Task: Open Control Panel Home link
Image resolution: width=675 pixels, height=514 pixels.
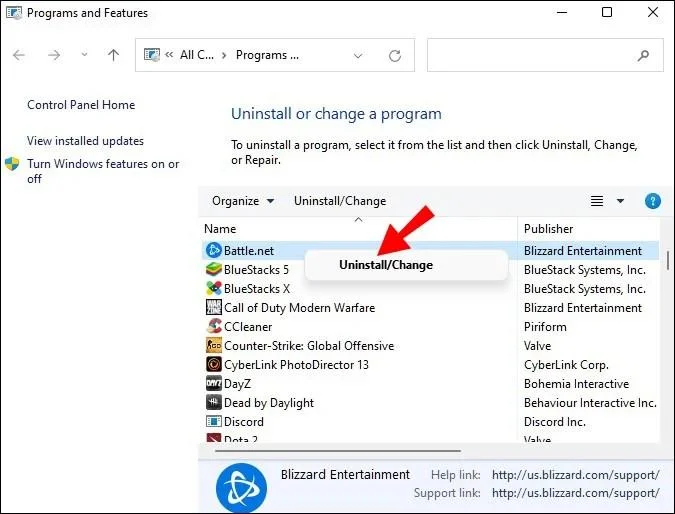Action: tap(81, 105)
